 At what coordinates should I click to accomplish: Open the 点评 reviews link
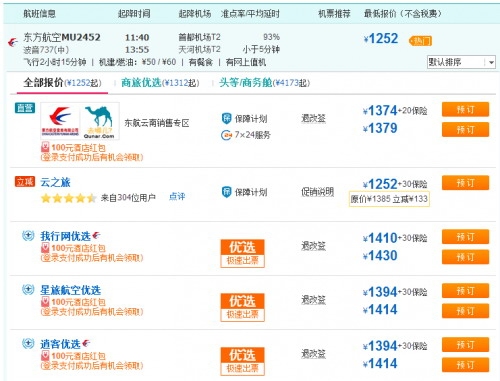[x=177, y=196]
